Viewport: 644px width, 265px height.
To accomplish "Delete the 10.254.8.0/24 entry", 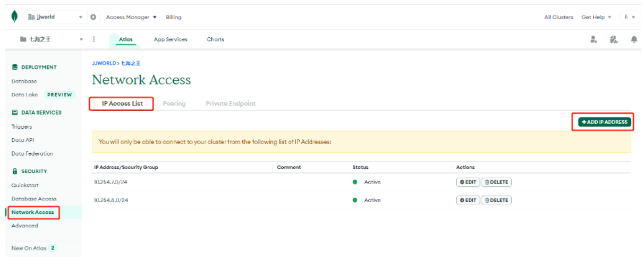I will [496, 200].
